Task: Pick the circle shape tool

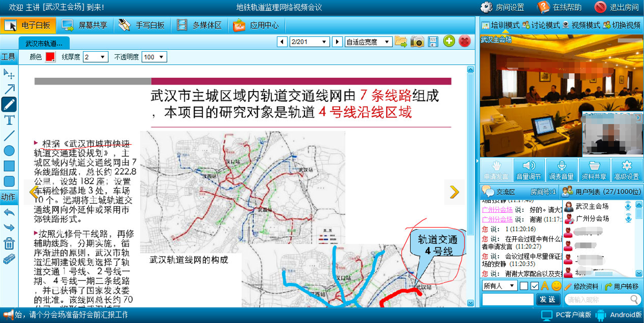Action: click(9, 151)
